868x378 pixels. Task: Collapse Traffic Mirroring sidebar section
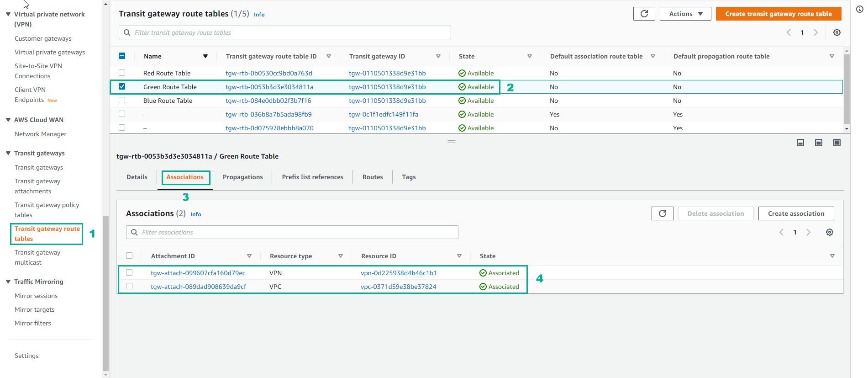click(8, 282)
